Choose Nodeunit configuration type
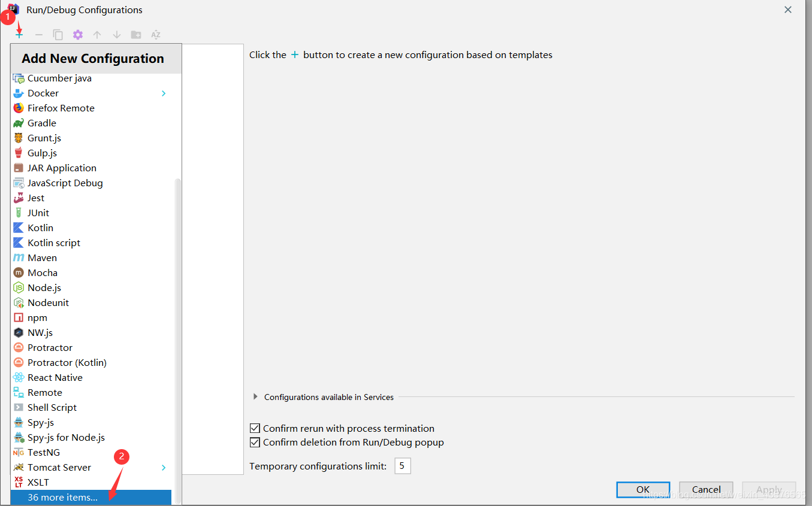The height and width of the screenshot is (506, 812). (91, 303)
